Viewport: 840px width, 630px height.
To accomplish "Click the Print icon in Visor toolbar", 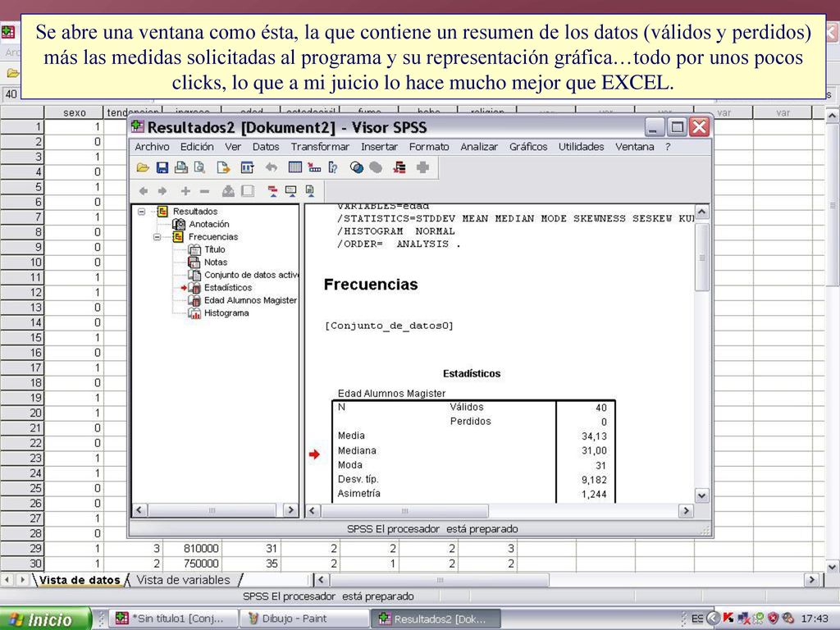I will [x=181, y=167].
